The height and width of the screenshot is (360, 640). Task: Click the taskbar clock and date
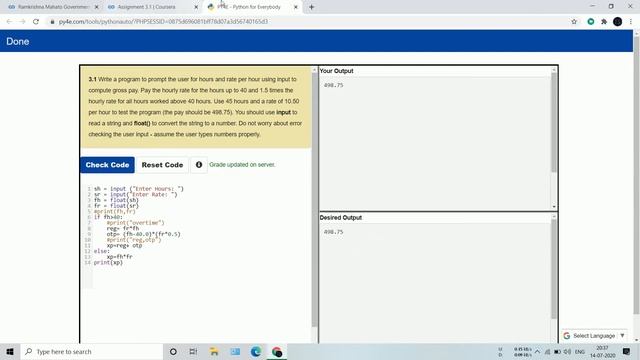602,351
